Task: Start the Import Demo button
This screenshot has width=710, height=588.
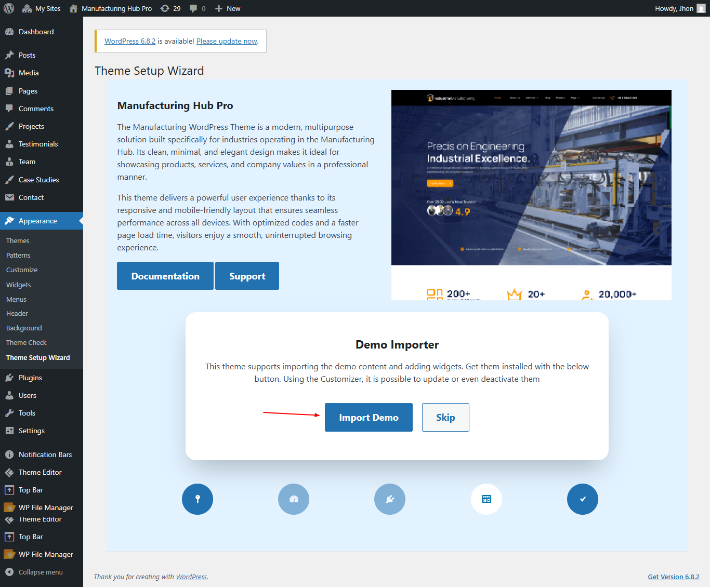Action: (x=369, y=417)
